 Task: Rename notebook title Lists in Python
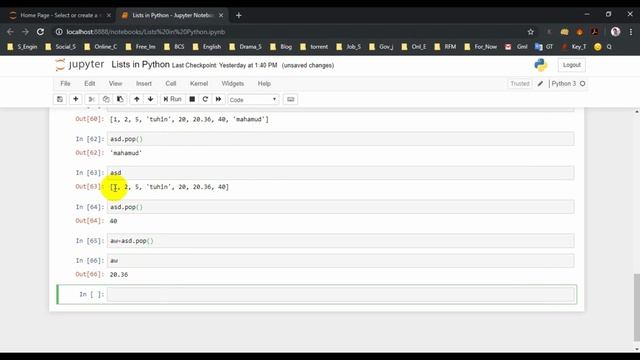[140, 64]
